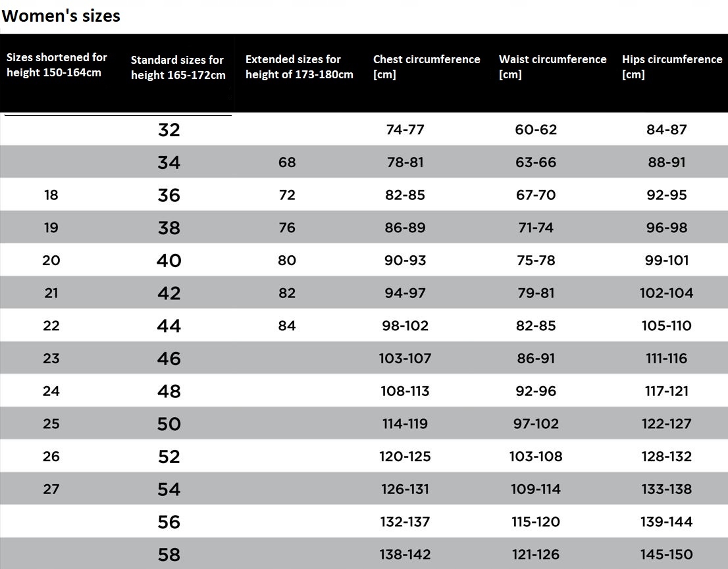Select standard size 58 cell
Image resolution: width=728 pixels, height=569 pixels.
coord(169,555)
